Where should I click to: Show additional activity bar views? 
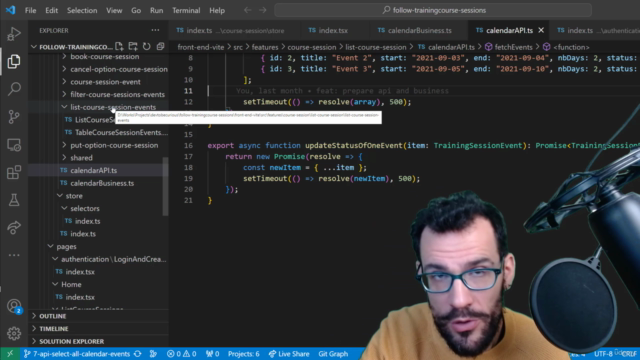(14, 255)
